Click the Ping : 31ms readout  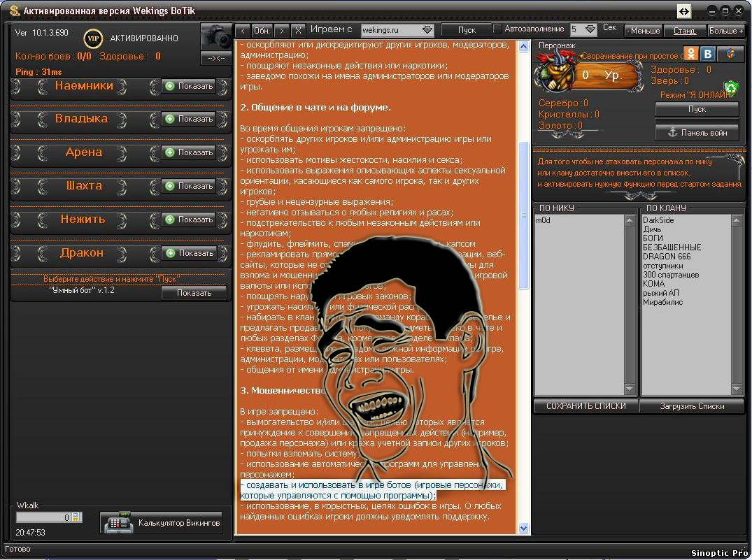[38, 72]
